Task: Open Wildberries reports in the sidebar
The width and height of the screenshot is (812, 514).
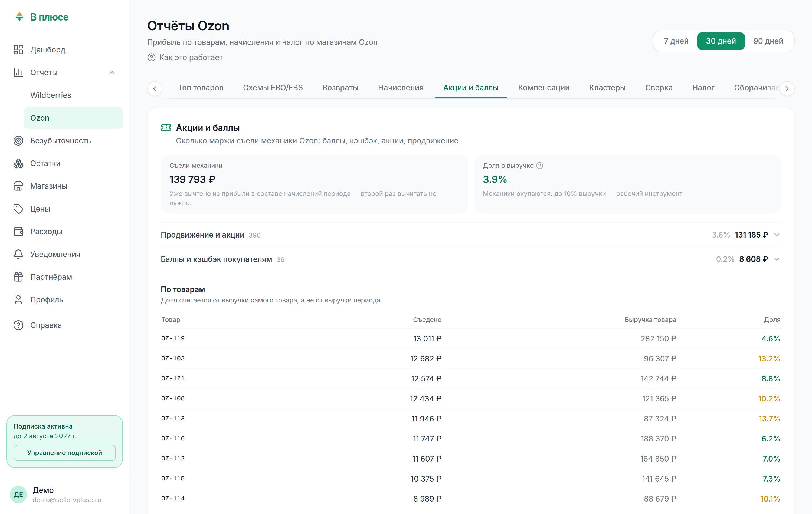Action: tap(73, 95)
